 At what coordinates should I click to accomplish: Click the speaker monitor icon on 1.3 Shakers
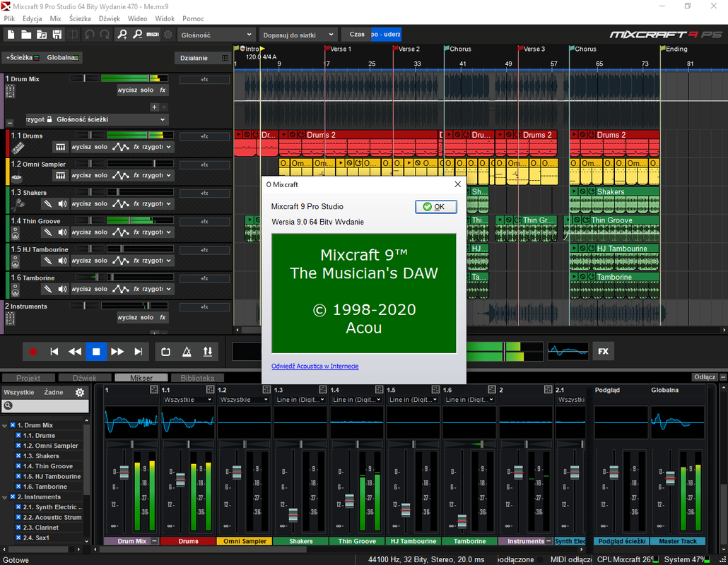pyautogui.click(x=62, y=203)
